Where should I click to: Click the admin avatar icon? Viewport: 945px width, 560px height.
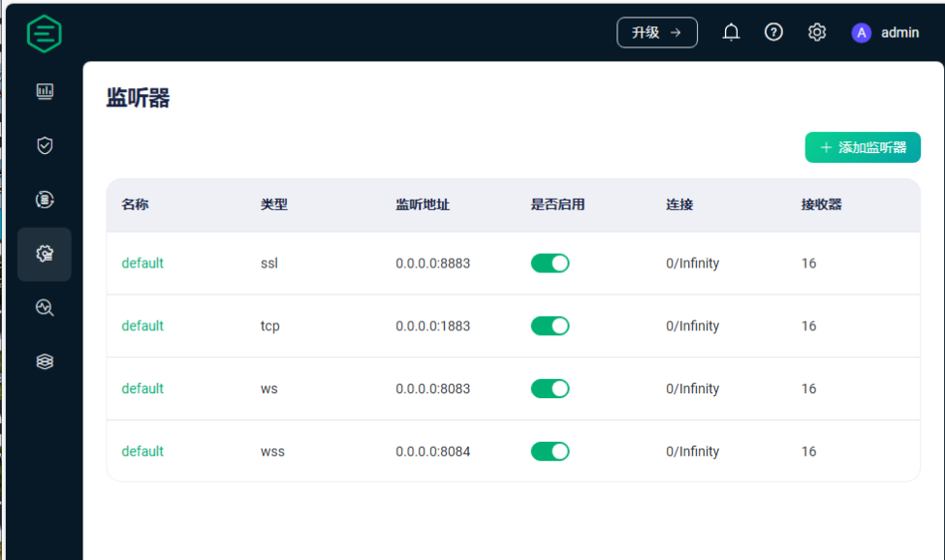[x=862, y=33]
